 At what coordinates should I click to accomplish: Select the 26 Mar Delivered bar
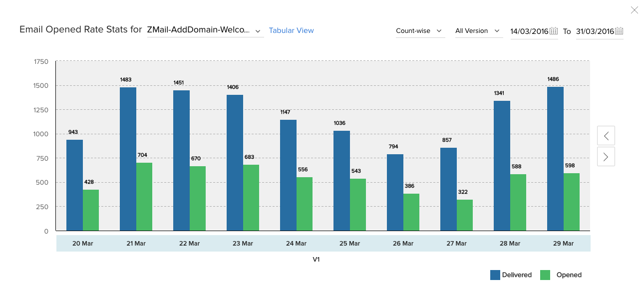coord(395,193)
